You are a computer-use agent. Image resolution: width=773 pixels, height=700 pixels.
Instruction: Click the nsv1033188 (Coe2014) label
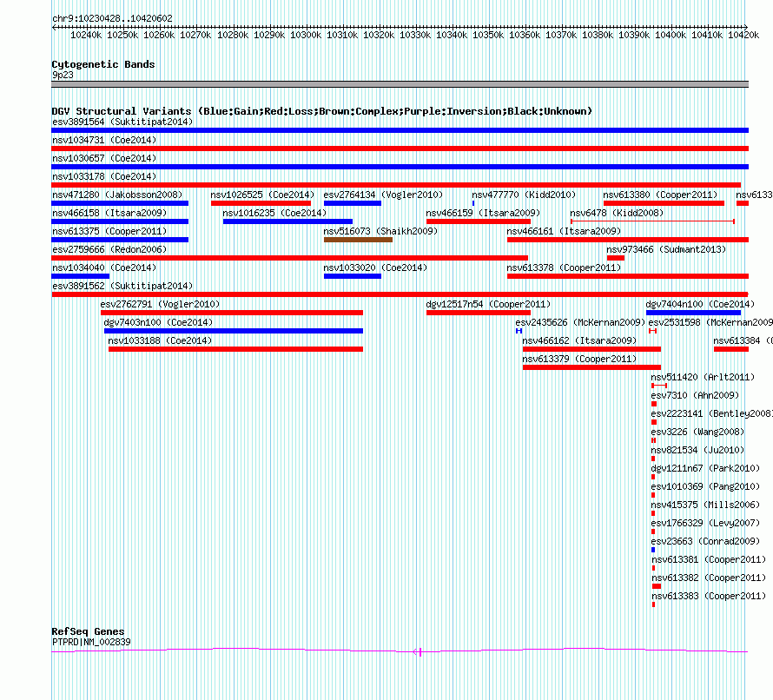tap(160, 340)
